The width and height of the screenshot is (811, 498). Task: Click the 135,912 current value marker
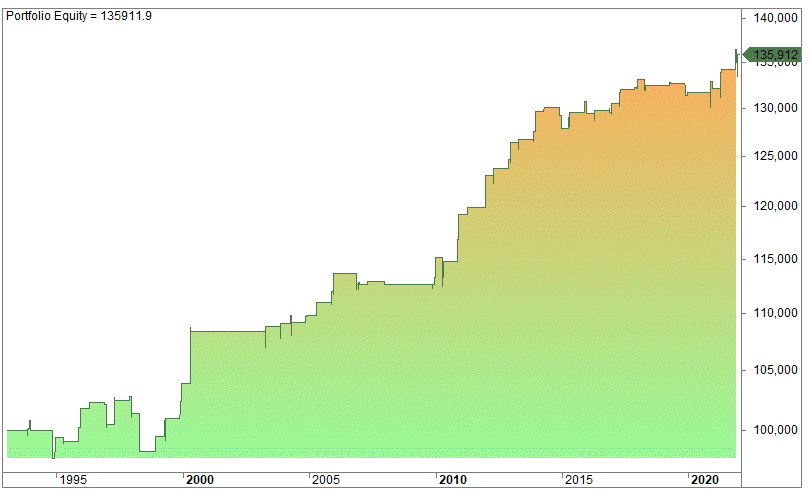(x=772, y=54)
